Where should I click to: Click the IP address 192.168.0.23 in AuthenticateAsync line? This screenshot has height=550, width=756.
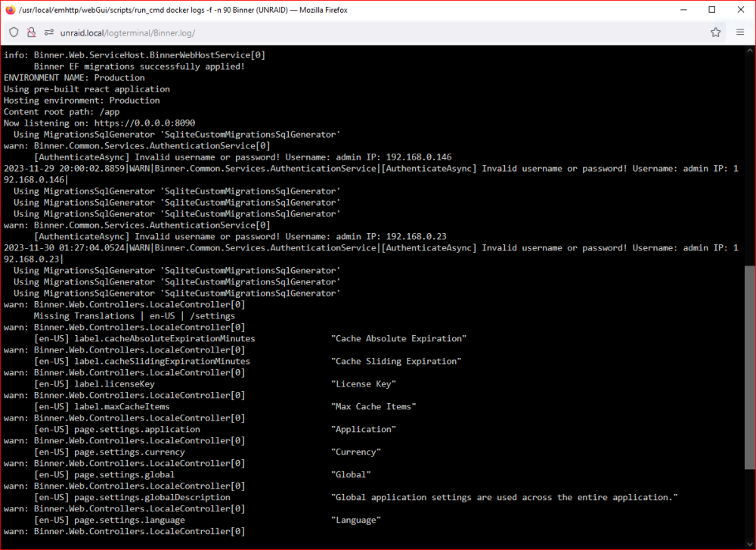(x=416, y=236)
